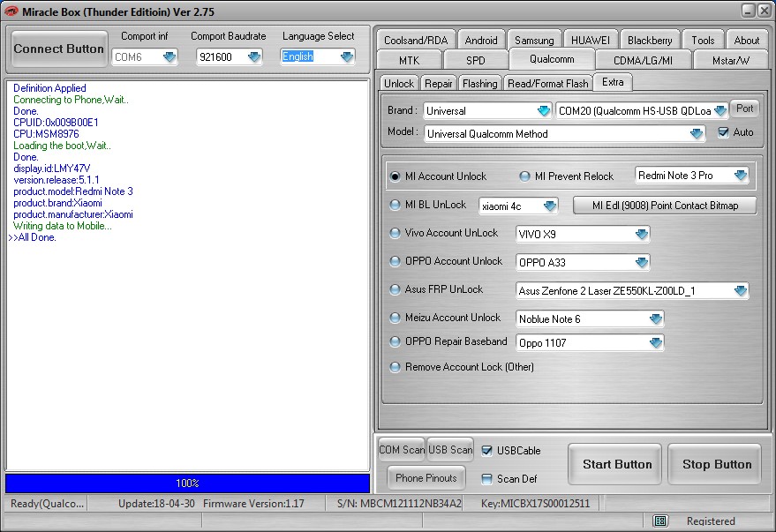Open the Mstar/W tab
Image resolution: width=776 pixels, height=532 pixels.
click(731, 60)
